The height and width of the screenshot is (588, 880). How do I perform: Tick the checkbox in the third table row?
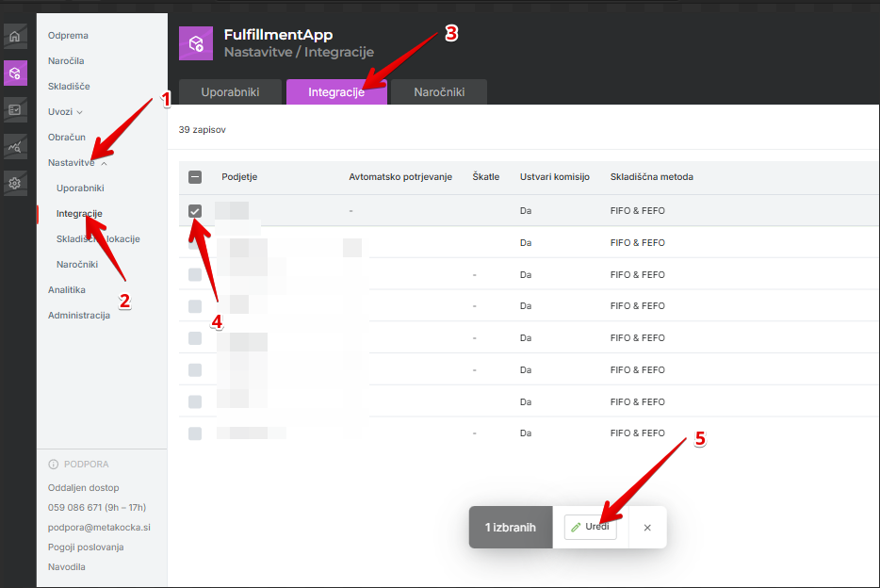click(195, 274)
